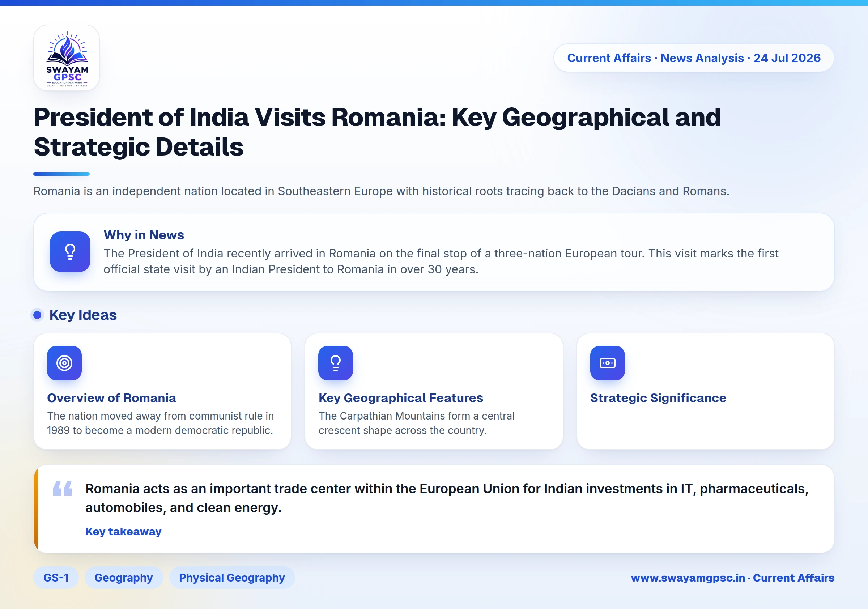The height and width of the screenshot is (609, 868).
Task: Open the www.swayamgpsc.in Current Affairs link
Action: (x=732, y=578)
